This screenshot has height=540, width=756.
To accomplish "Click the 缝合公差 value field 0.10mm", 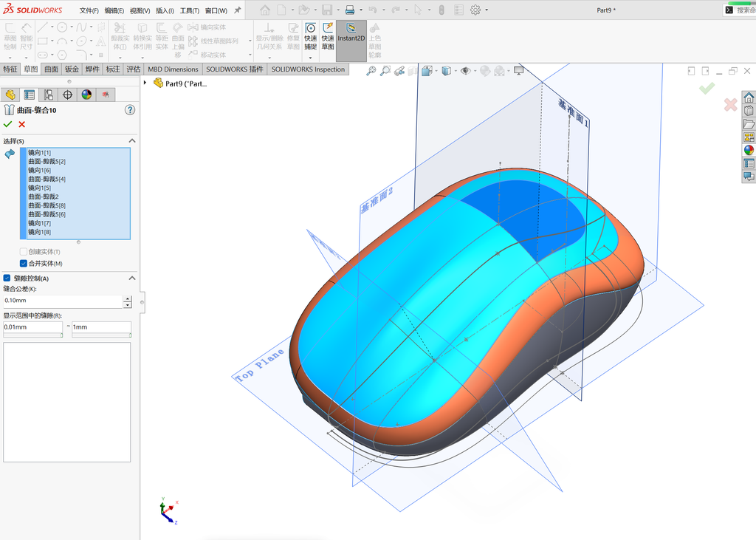I will (x=63, y=301).
